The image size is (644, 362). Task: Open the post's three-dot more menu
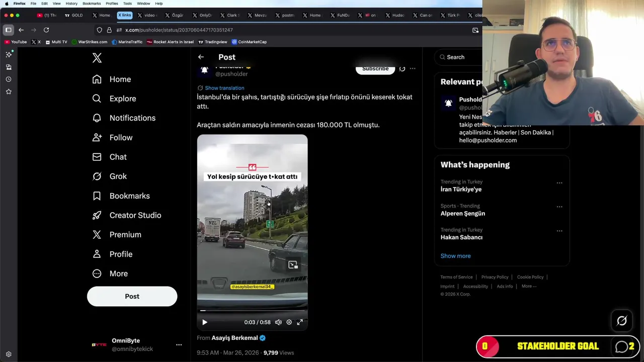tap(413, 69)
